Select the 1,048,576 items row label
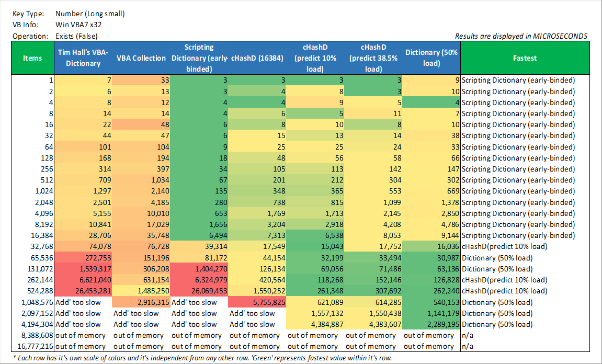The image size is (602, 364). [32, 302]
